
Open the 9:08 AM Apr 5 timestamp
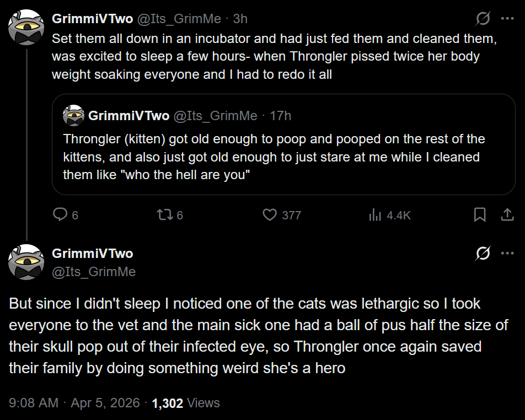click(x=74, y=403)
